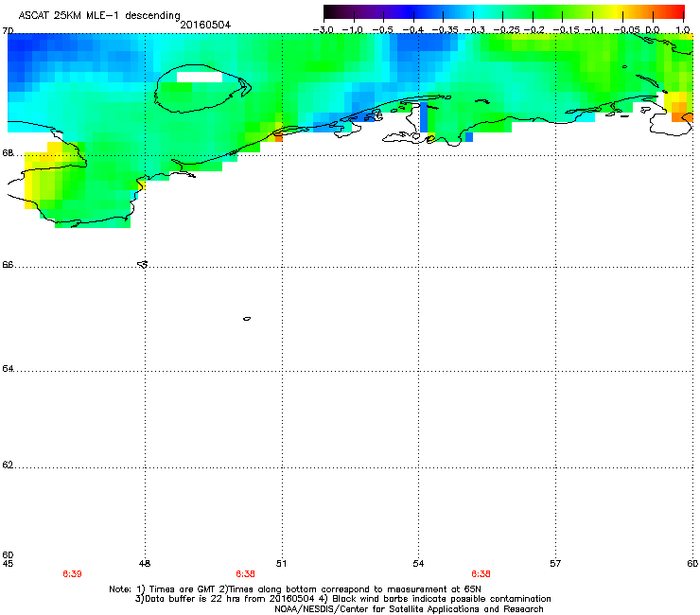Click the -0.1 color scale label
Screen dimensions: 700x615
(594, 30)
